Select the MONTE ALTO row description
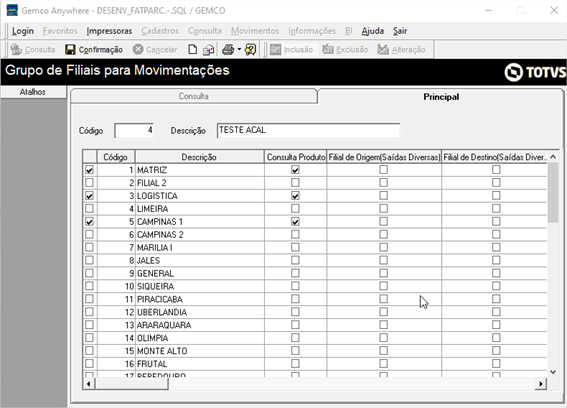This screenshot has width=567, height=408. (x=162, y=351)
